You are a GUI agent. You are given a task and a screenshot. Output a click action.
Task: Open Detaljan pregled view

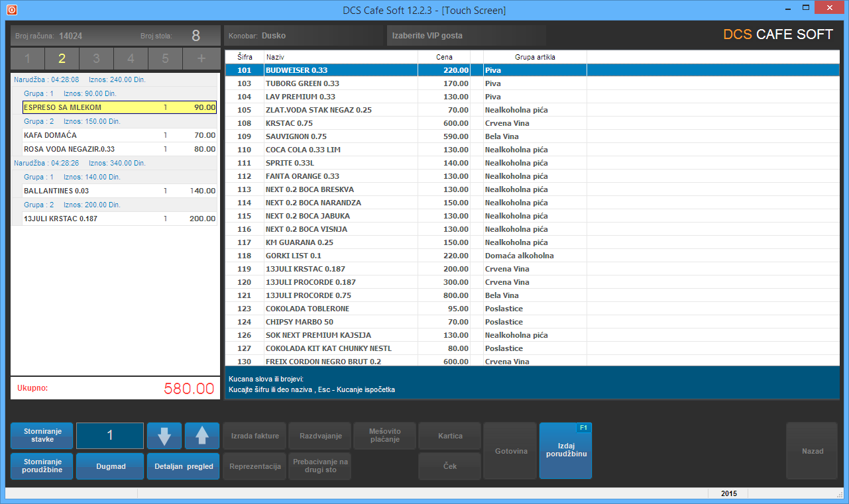click(184, 466)
